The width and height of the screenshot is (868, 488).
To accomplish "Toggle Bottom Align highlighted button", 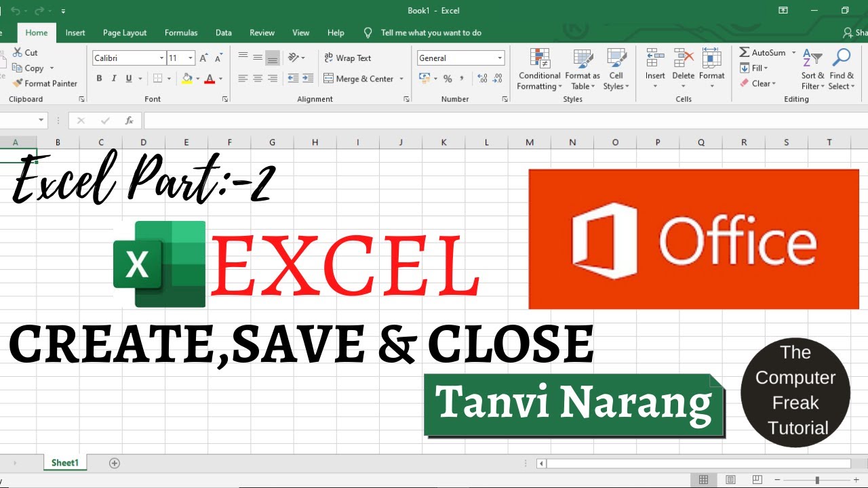I will click(x=273, y=58).
